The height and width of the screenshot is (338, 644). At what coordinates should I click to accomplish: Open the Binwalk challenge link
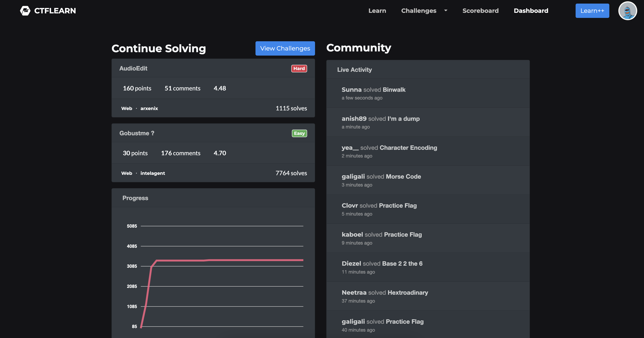pos(394,89)
